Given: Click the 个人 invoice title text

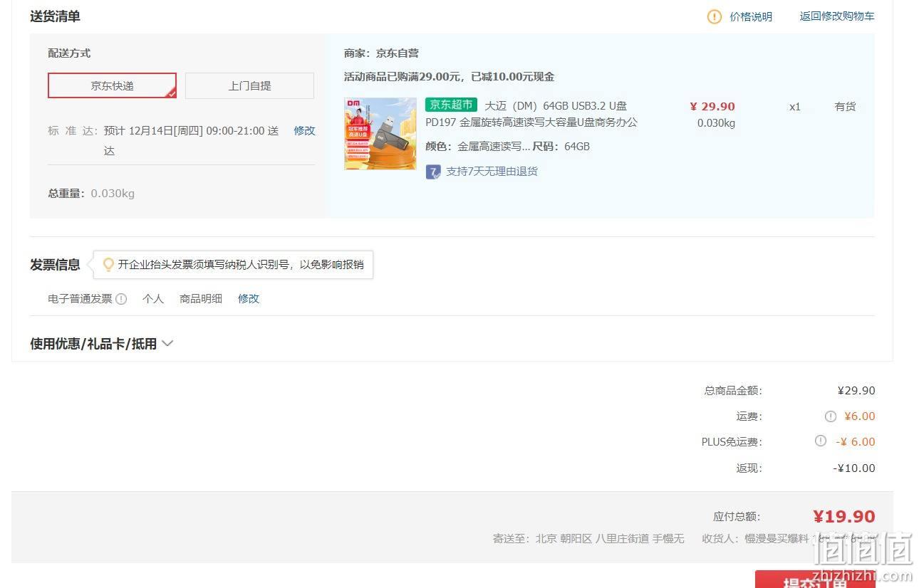Looking at the screenshot, I should coord(153,299).
